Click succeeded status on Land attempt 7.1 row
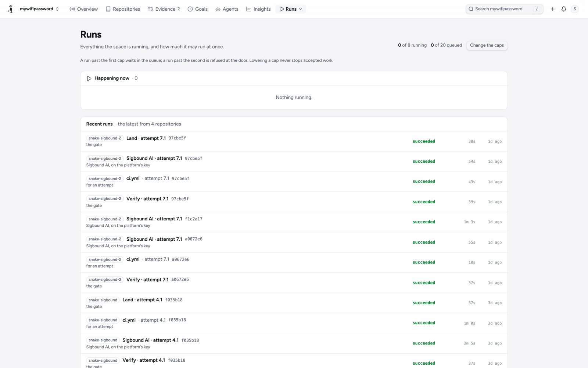 click(424, 141)
